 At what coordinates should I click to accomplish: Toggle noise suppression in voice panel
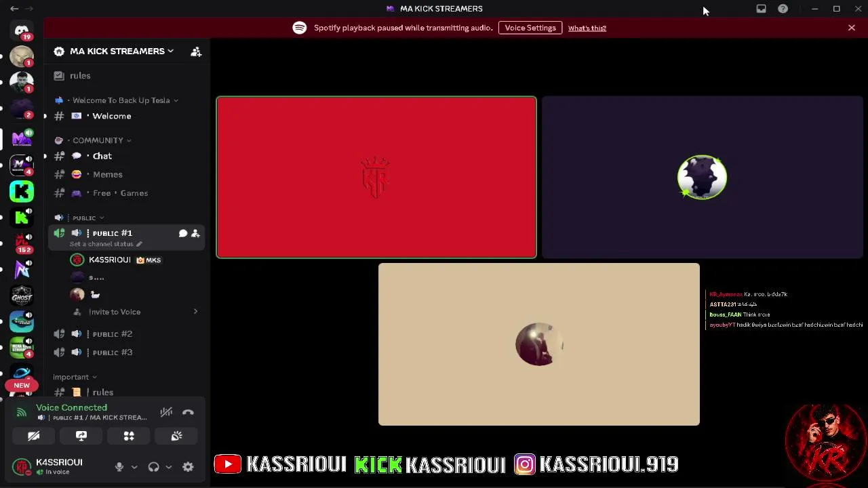166,412
